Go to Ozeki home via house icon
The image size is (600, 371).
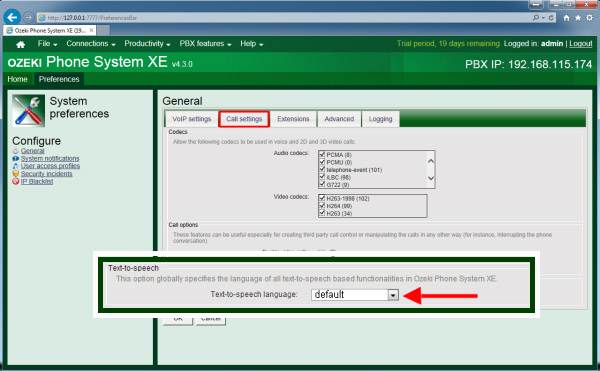[21, 44]
